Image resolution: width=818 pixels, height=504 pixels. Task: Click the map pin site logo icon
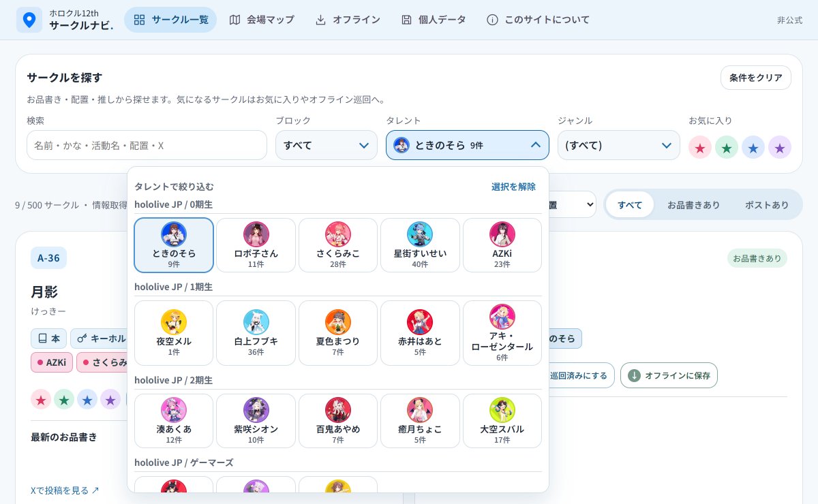tap(29, 20)
